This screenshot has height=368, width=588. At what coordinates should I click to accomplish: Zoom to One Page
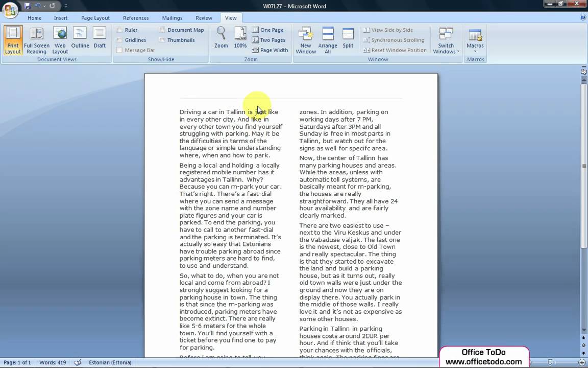pos(268,30)
